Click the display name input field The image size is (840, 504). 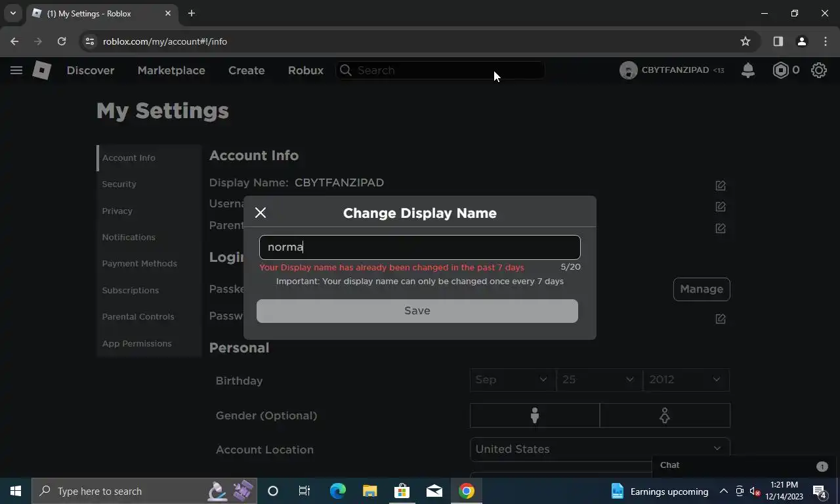pyautogui.click(x=420, y=247)
